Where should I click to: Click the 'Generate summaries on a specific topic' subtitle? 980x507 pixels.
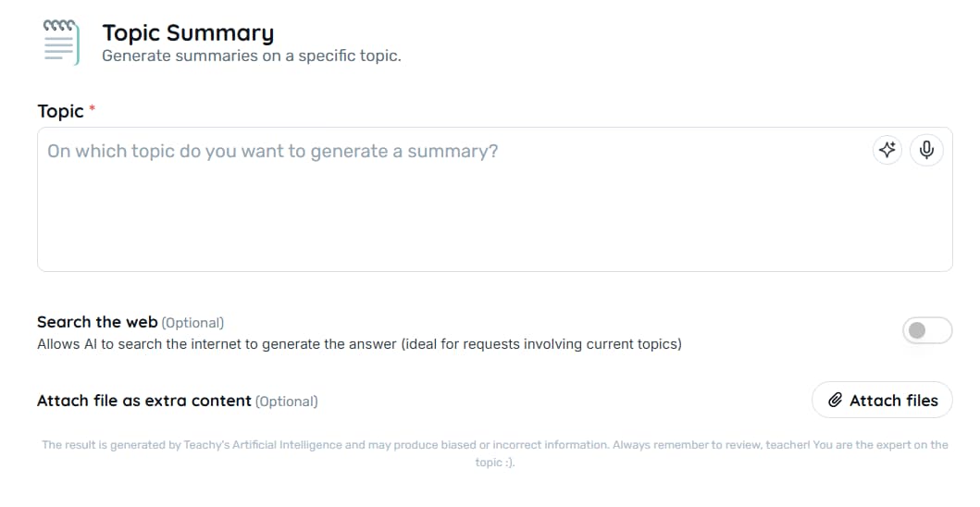251,56
